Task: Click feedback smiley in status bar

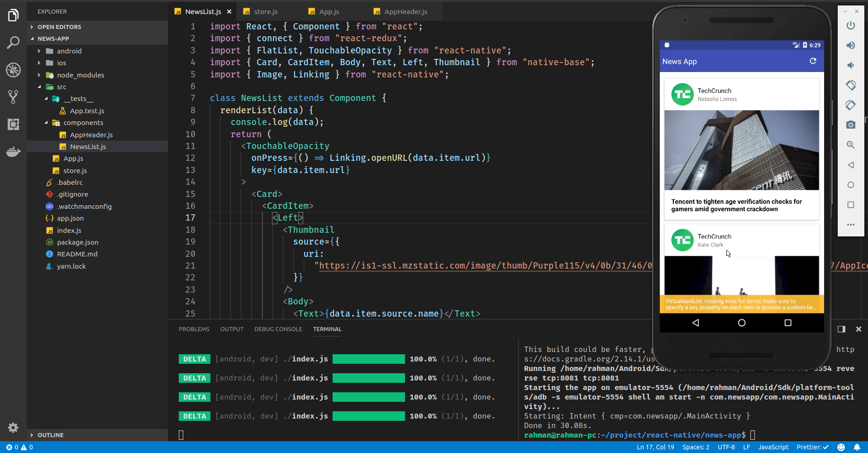Action: coord(841,447)
